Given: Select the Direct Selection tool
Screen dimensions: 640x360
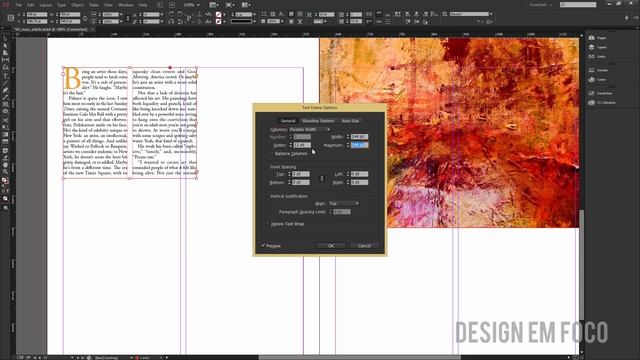Looking at the screenshot, I should [5, 46].
